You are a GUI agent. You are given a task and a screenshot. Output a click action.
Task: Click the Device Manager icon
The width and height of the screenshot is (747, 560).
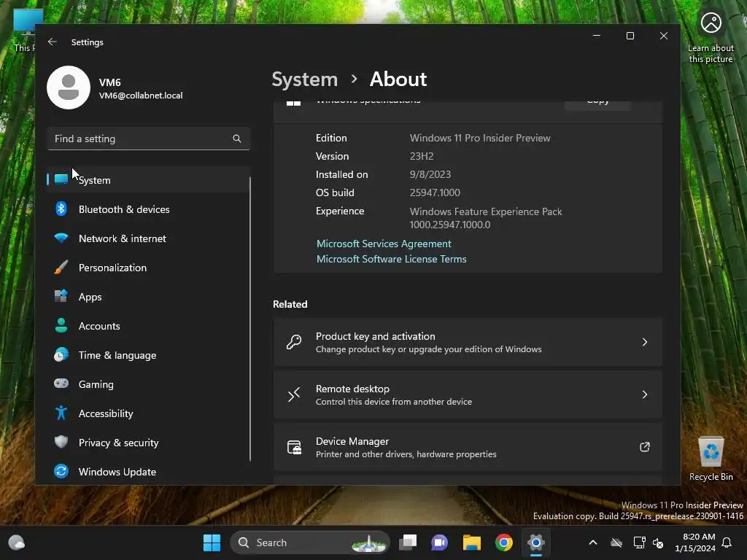[294, 447]
